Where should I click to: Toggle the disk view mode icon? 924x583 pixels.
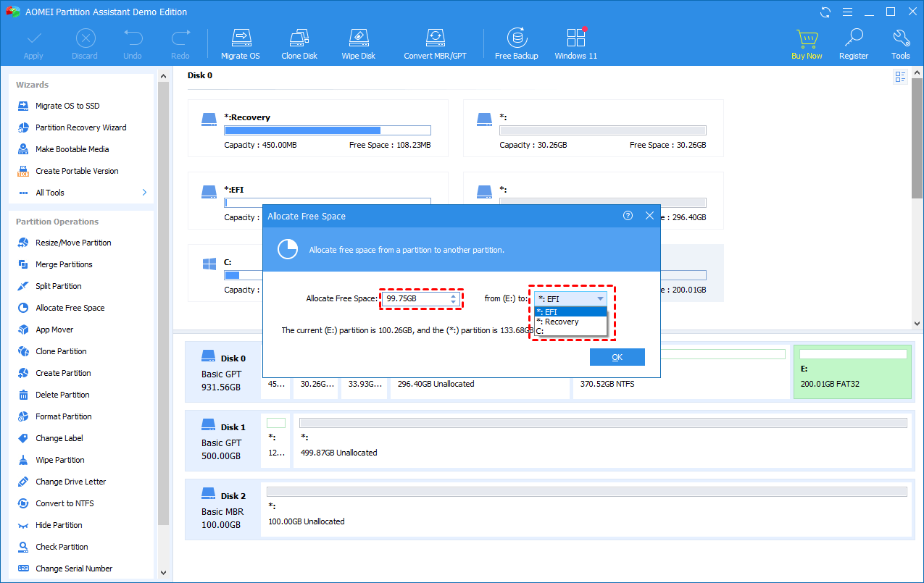pos(901,77)
